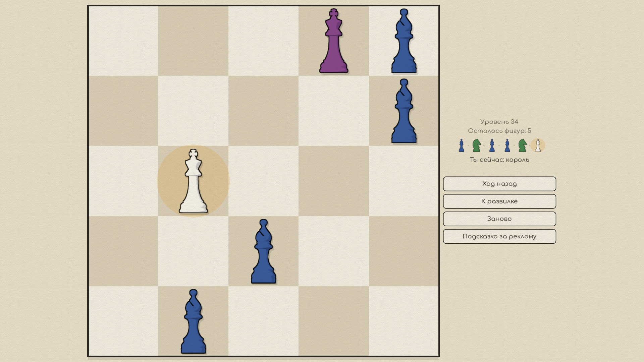Click the empty square directly below the white king
The image size is (644, 362).
click(x=193, y=251)
